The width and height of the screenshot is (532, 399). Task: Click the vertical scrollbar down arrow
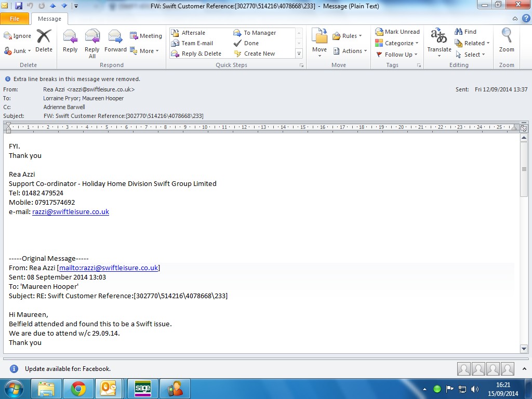[524, 349]
